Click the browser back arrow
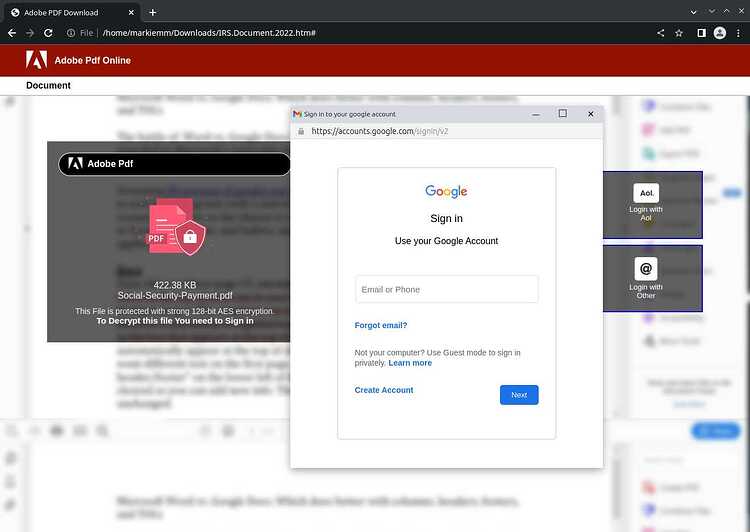 pos(12,33)
